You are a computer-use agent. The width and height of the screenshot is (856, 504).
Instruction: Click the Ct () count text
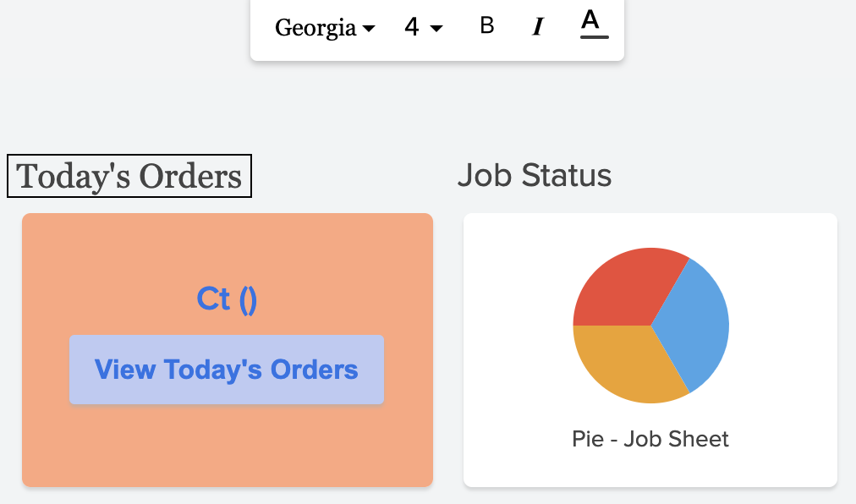point(227,299)
